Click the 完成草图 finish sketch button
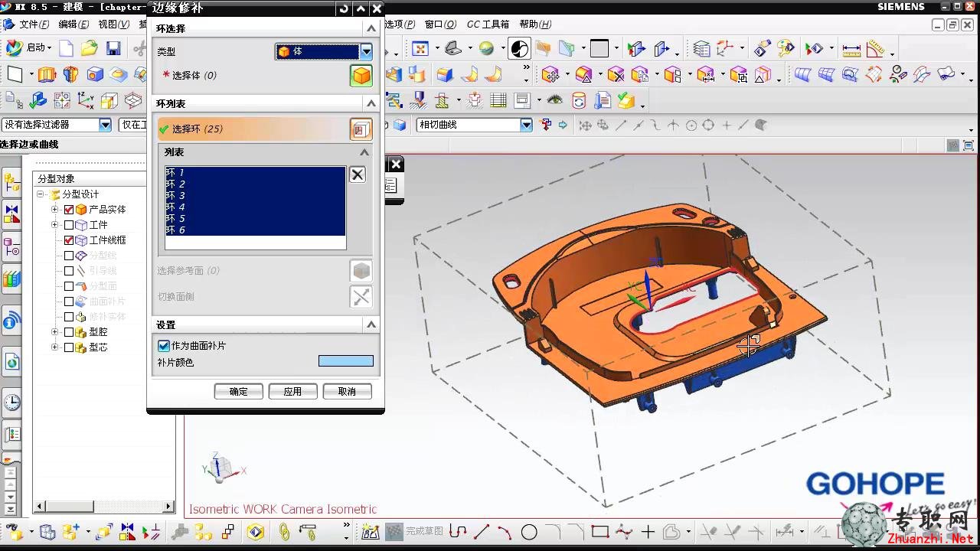Viewport: 980px width, 551px height. click(x=414, y=531)
